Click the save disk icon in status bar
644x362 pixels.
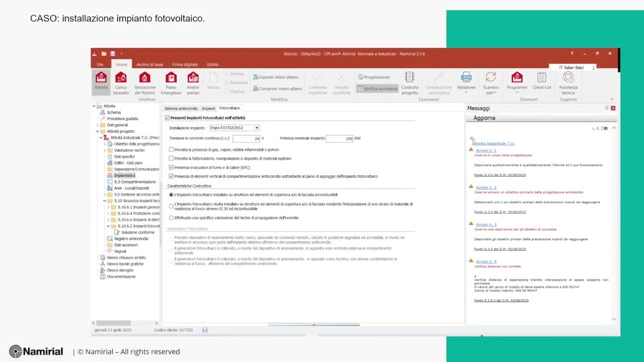pos(205,330)
